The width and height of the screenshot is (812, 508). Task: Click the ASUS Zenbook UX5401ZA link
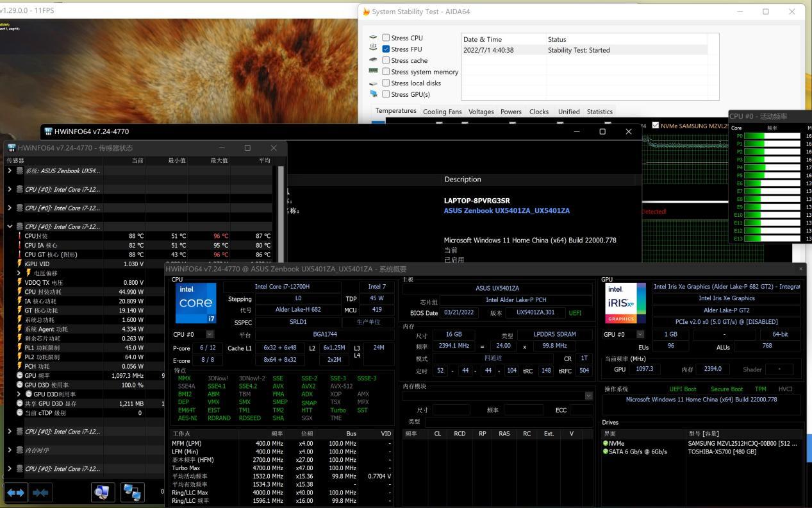tap(506, 210)
